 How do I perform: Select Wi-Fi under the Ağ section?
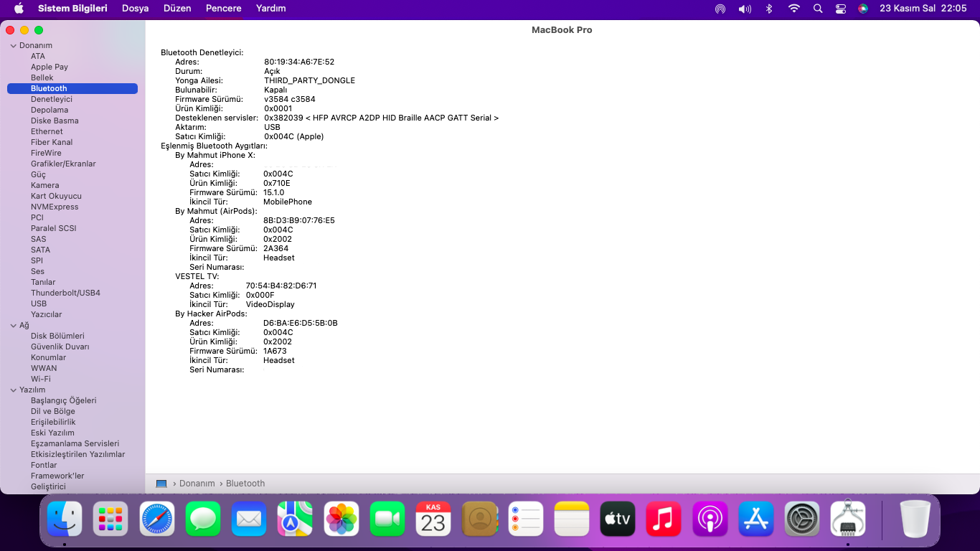click(x=41, y=379)
